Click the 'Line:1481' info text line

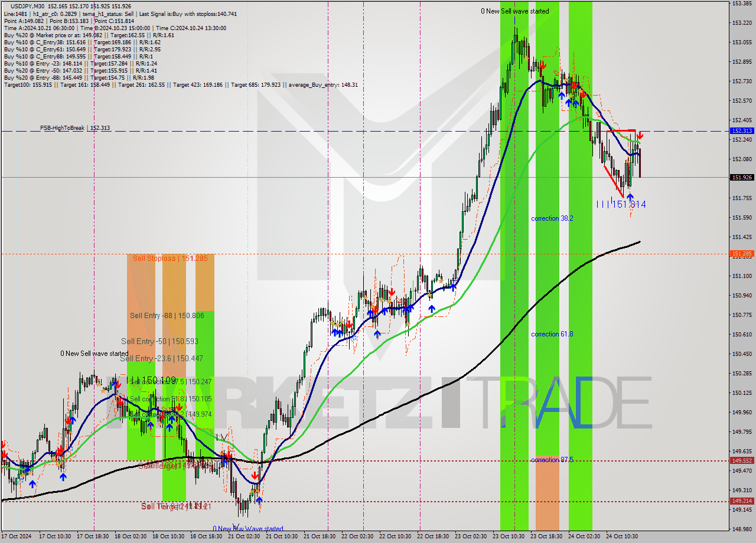pos(120,14)
